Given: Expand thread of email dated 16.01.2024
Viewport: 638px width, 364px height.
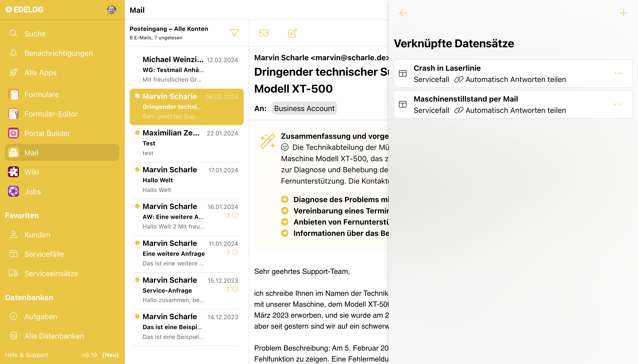Looking at the screenshot, I should (x=232, y=215).
